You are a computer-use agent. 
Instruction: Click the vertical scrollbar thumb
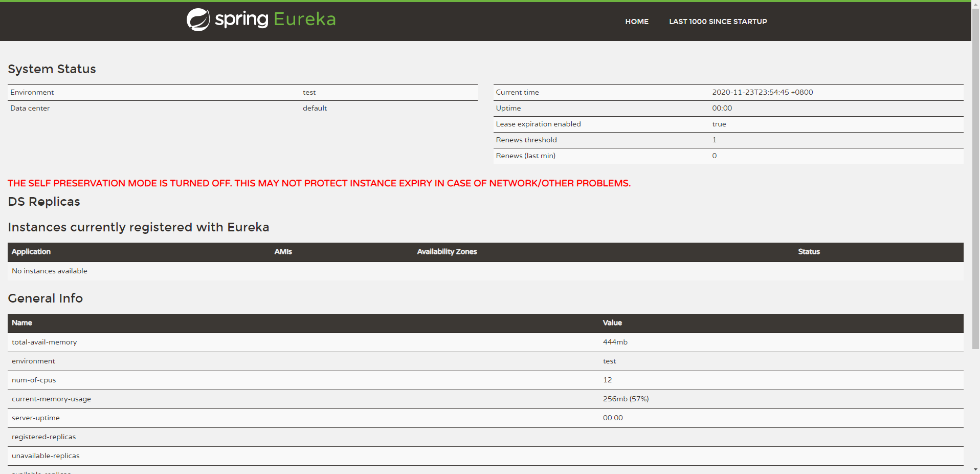975,178
